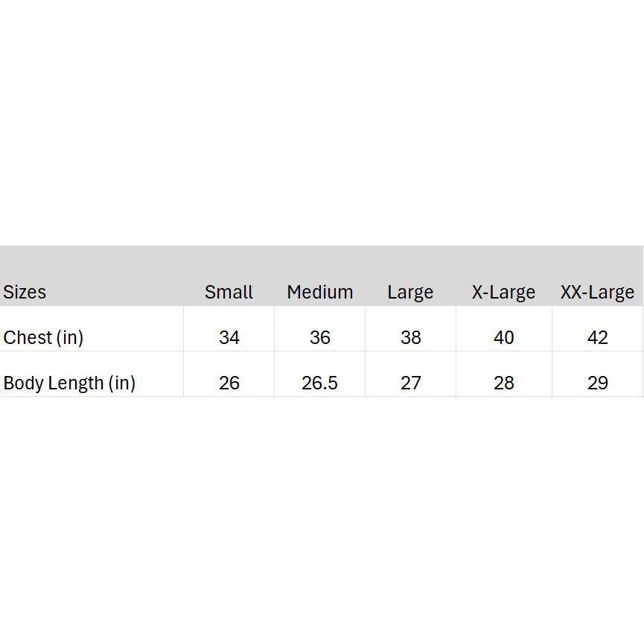Click chest value 40 for X-Large

[x=504, y=337]
